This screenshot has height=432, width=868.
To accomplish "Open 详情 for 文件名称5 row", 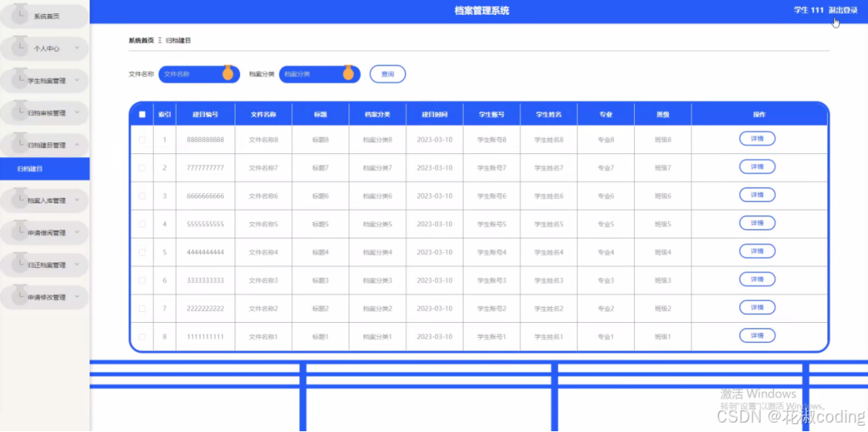I will (757, 223).
